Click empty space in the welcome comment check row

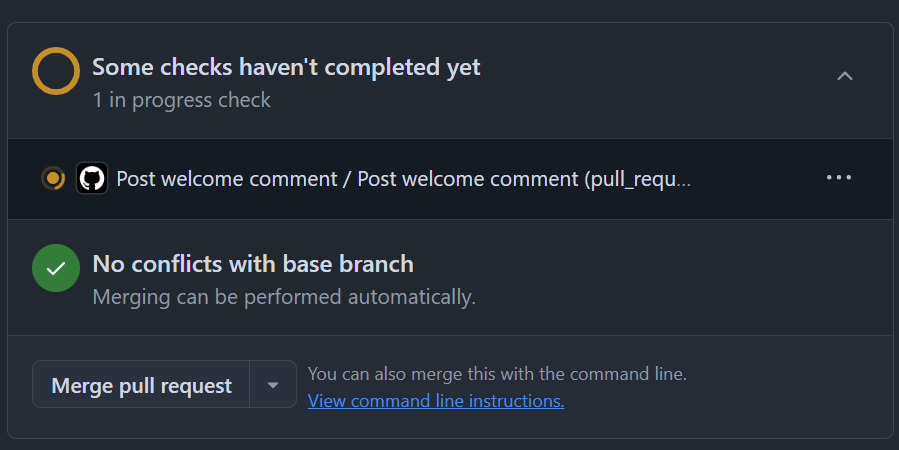[x=760, y=179]
